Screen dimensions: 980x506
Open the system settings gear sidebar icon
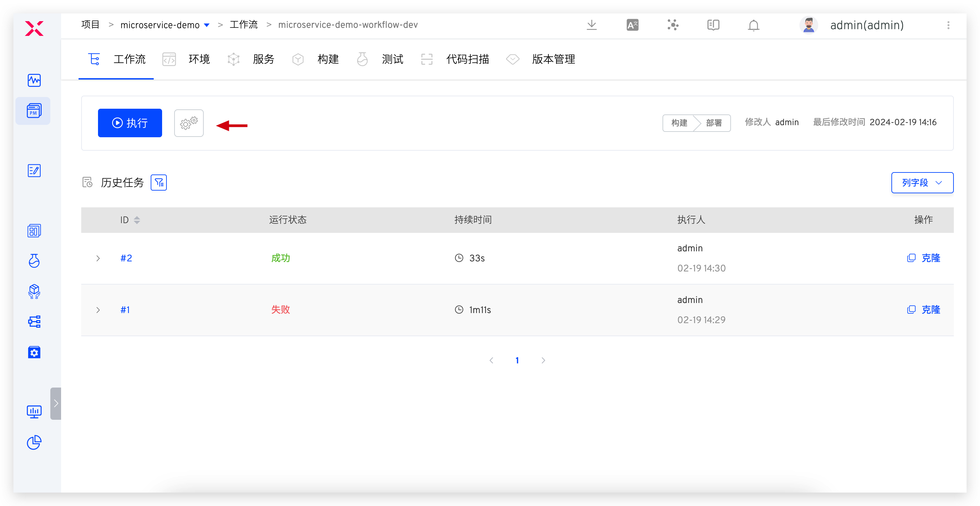click(34, 352)
